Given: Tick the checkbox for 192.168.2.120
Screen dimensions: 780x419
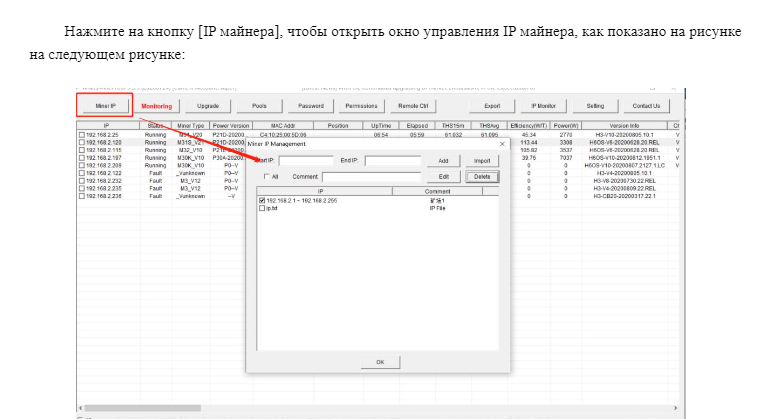Looking at the screenshot, I should 82,142.
